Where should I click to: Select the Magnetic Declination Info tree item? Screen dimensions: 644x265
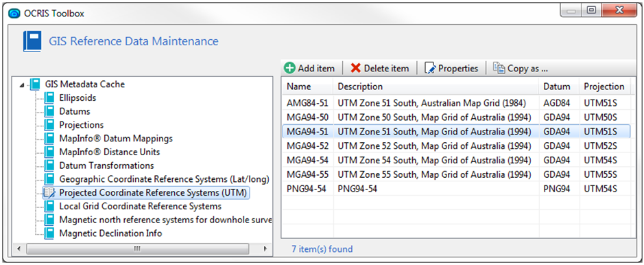110,233
